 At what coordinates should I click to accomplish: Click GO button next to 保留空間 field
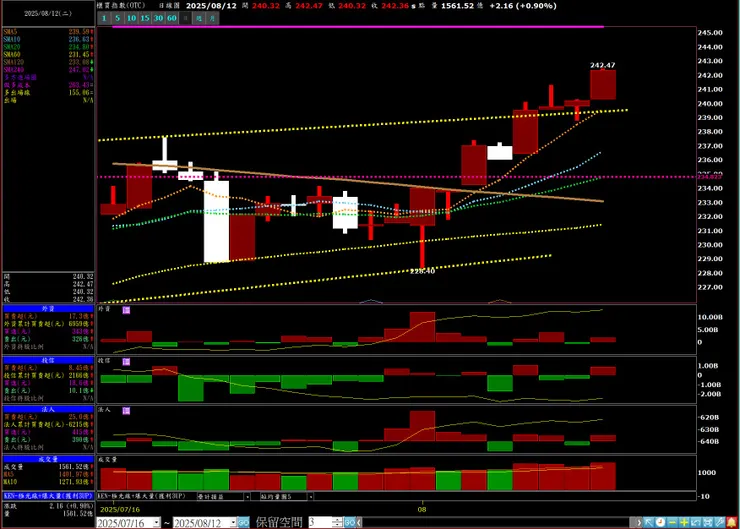350,523
